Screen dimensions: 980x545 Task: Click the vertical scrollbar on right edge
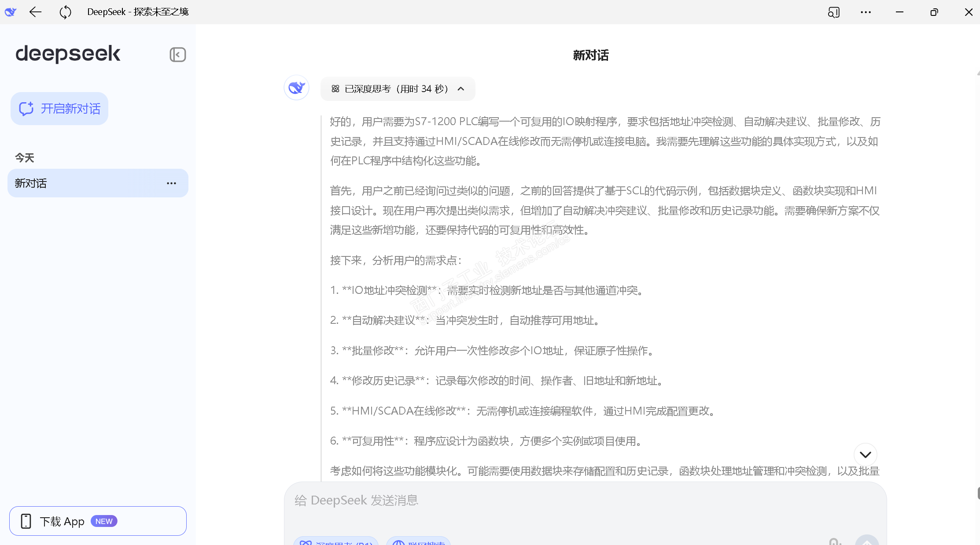tap(978, 493)
